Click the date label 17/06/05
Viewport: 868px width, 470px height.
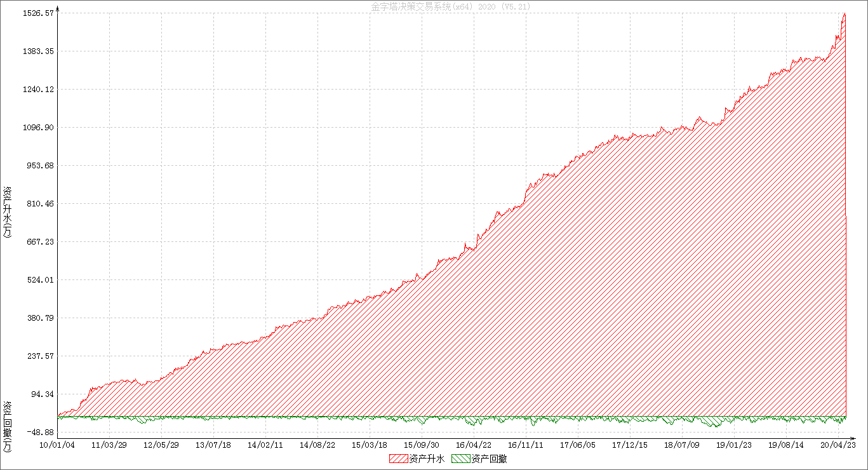point(578,445)
